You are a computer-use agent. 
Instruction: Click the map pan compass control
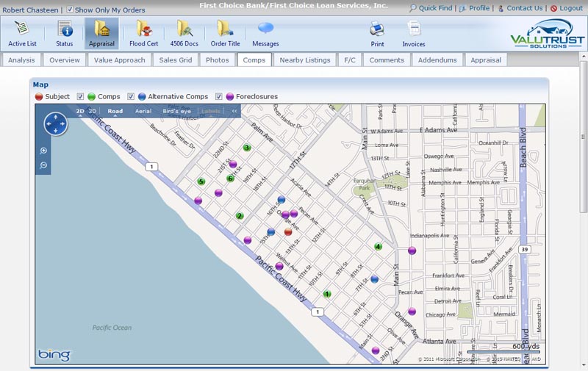56,125
